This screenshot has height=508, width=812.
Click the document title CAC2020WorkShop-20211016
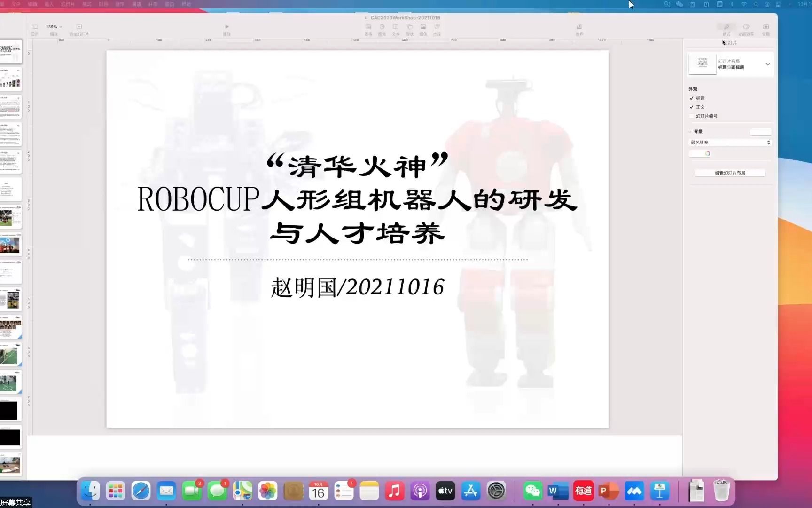pos(405,18)
